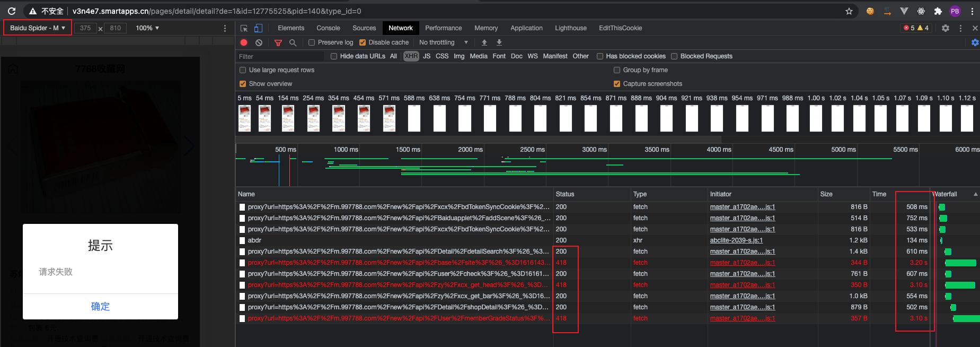Open the Baidu Spider device dropdown

pos(38,28)
